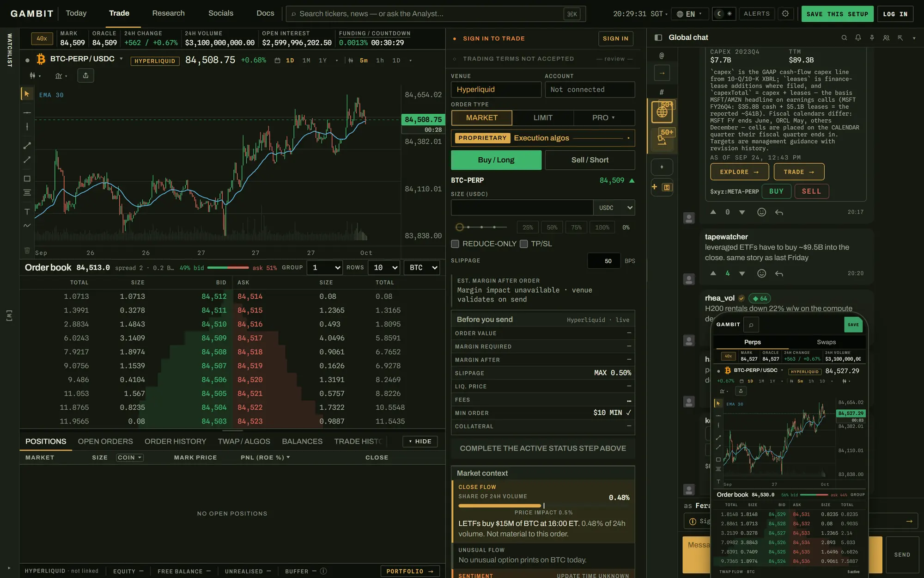
Task: Select the vertical line drawing tool
Action: click(x=27, y=127)
